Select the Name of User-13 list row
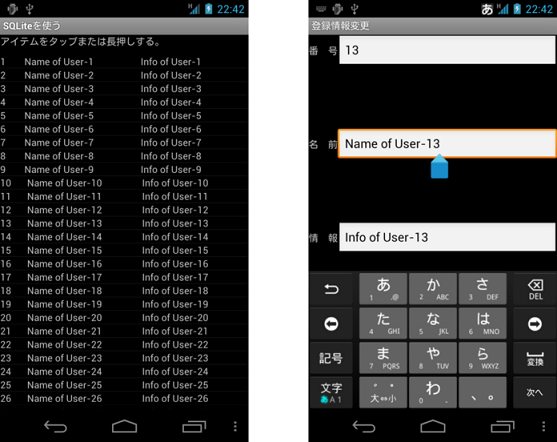 (124, 223)
